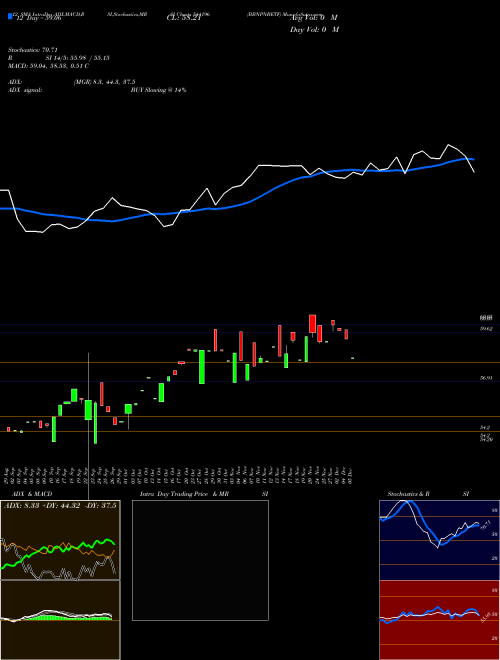Click the "BUY Slowing @ 14%" signal text
The image size is (500, 660).
tap(158, 90)
